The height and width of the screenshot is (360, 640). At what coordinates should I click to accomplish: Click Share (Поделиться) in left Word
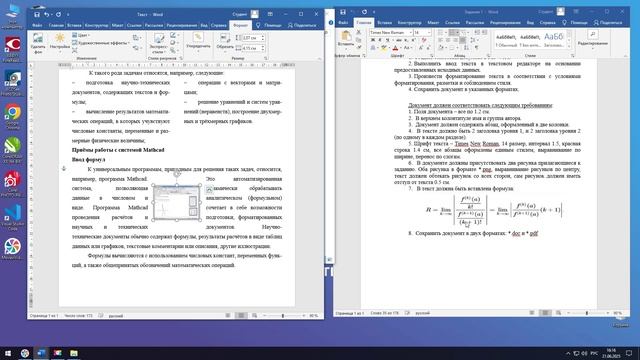pos(302,25)
